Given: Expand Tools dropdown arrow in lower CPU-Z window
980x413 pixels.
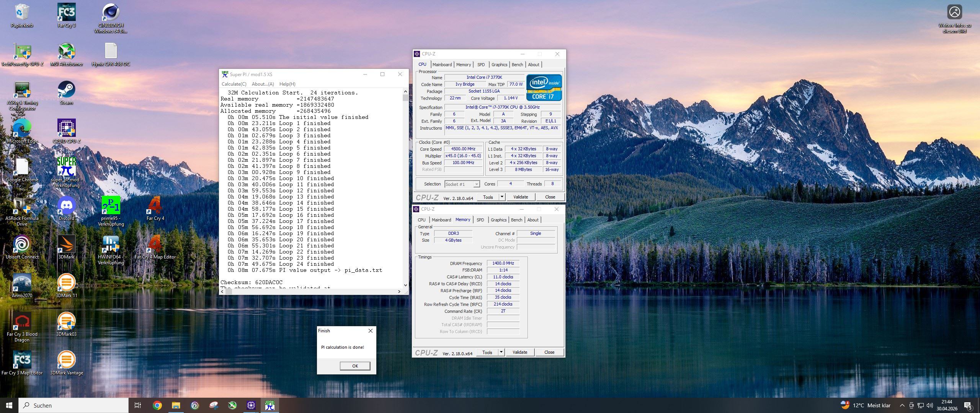Looking at the screenshot, I should tap(501, 352).
